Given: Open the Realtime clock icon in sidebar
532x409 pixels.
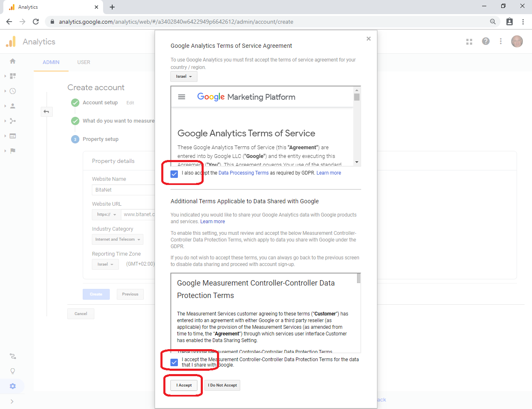Looking at the screenshot, I should [x=13, y=91].
